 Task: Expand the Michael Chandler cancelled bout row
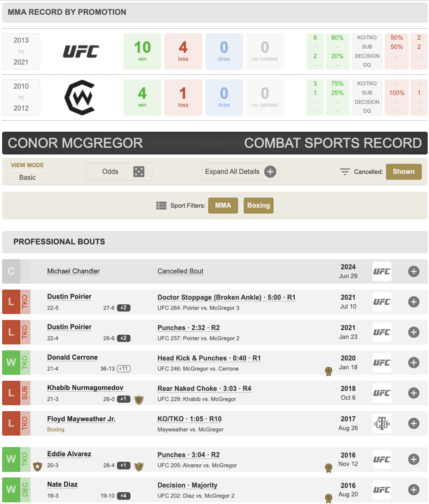click(x=413, y=271)
